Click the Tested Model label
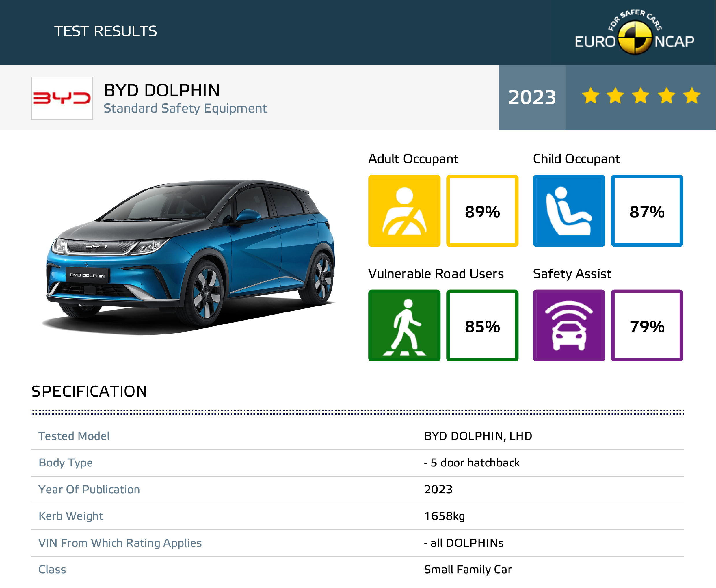The width and height of the screenshot is (716, 588). pyautogui.click(x=74, y=436)
